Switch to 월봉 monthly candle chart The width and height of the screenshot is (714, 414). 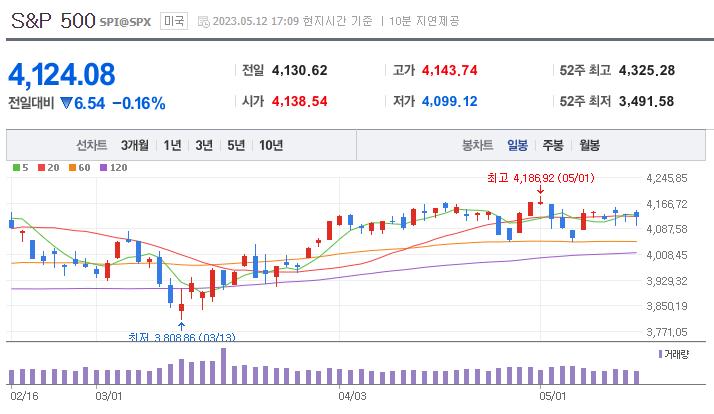(x=589, y=145)
